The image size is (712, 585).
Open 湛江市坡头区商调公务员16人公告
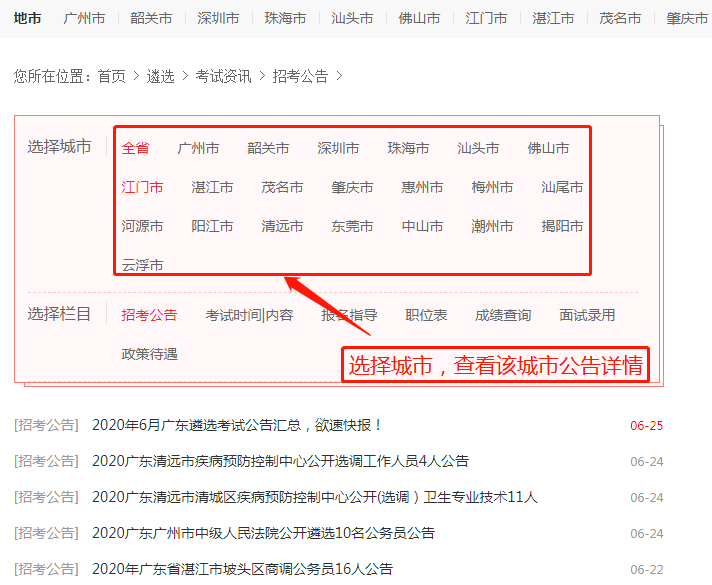242,569
